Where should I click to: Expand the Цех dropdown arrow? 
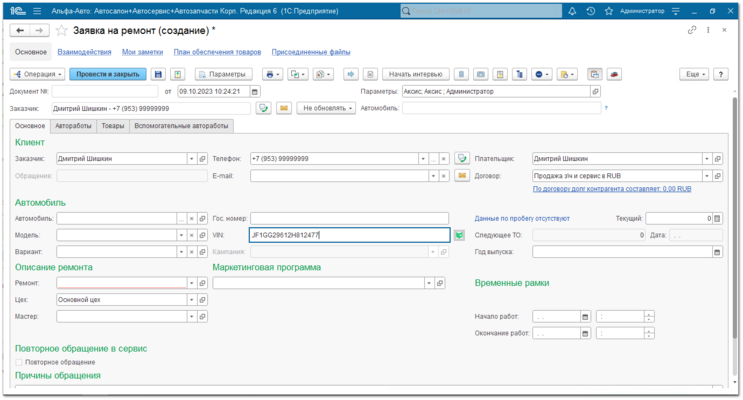click(191, 300)
